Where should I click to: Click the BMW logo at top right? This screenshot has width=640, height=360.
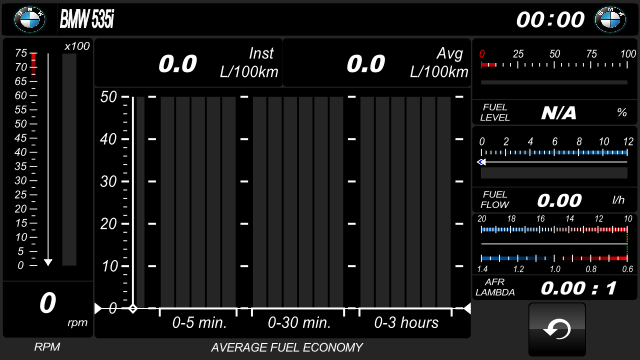610,19
